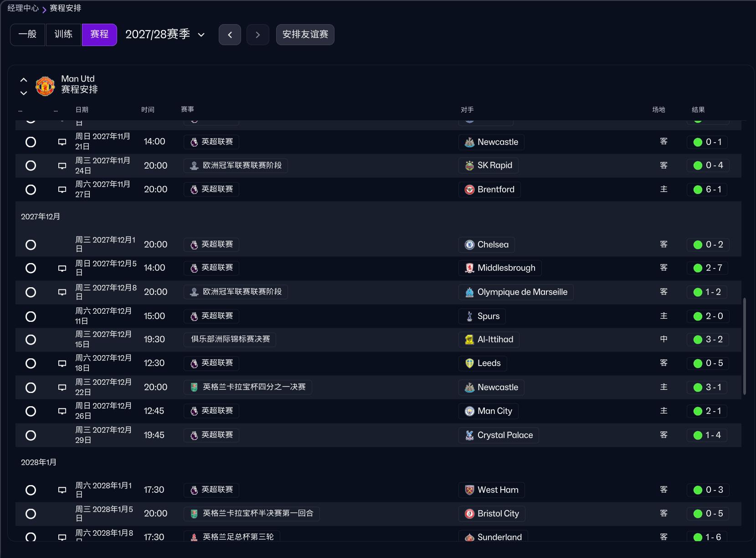
Task: Collapse the Man Utd schedule with the up chevron
Action: click(x=24, y=79)
